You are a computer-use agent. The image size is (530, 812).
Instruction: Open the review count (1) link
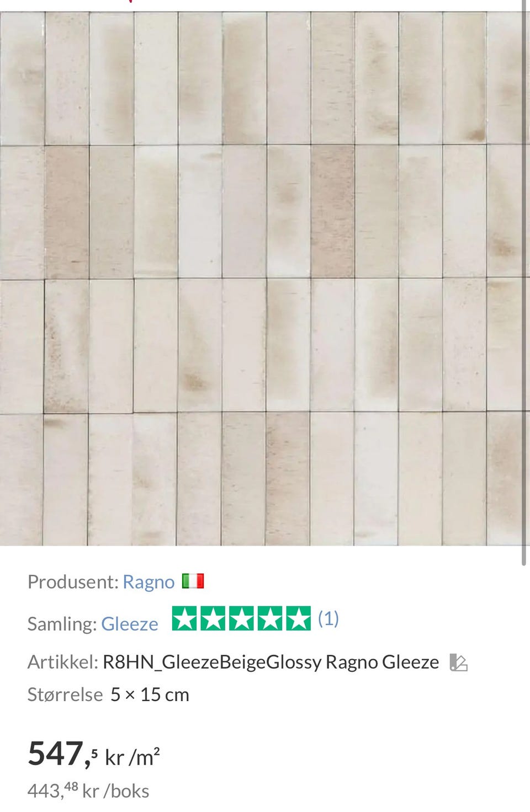pyautogui.click(x=328, y=618)
